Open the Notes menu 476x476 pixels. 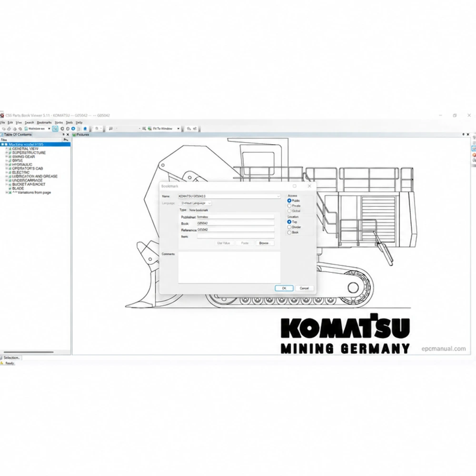coord(59,123)
